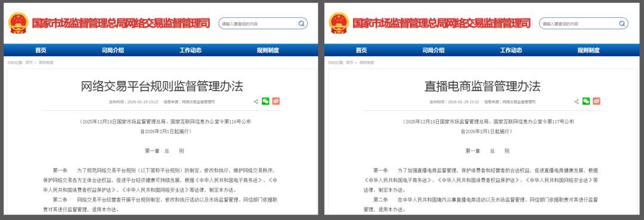Viewport: 644px width, 220px height.
Task: Click 自2026年2月1日起施行 in left page
Action: click(166, 132)
